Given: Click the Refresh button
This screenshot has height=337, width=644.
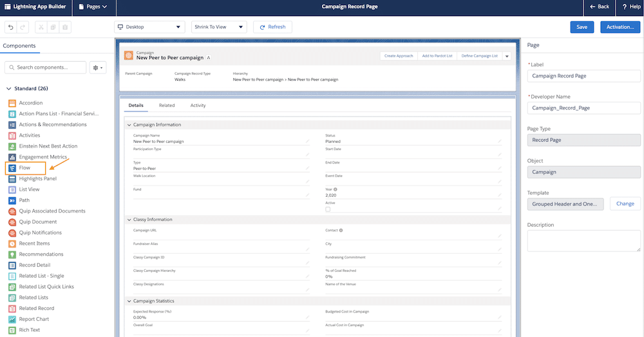Looking at the screenshot, I should (x=272, y=27).
